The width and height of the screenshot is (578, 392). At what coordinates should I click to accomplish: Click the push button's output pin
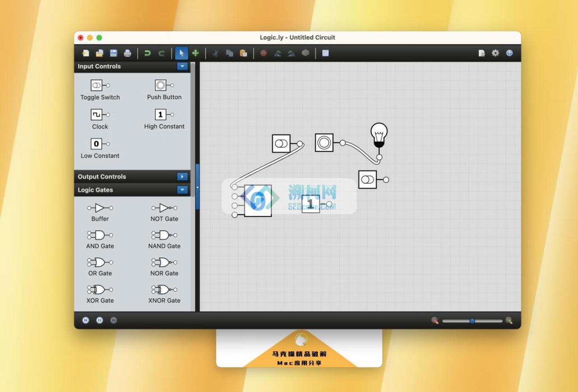[x=343, y=143]
